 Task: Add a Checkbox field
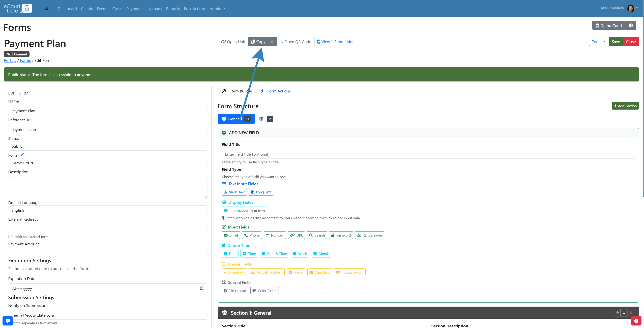tap(320, 272)
